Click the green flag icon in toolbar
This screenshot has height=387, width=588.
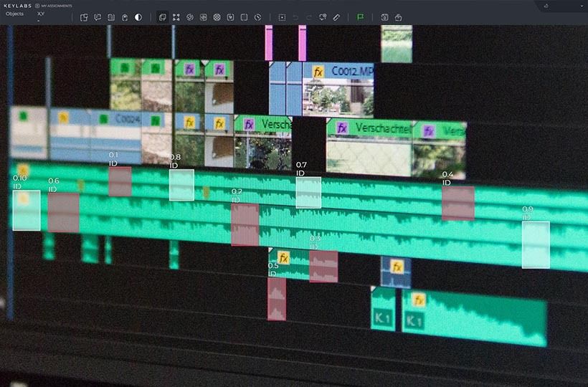(360, 17)
